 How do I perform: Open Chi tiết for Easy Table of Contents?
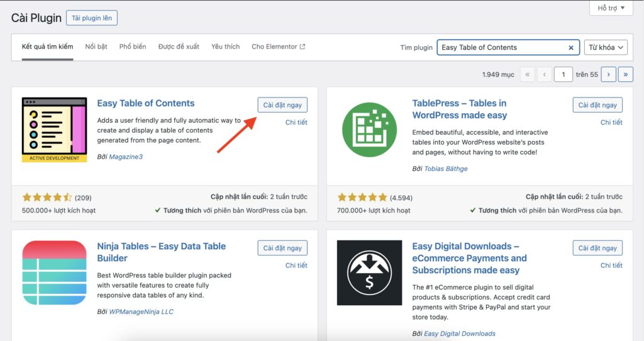pos(296,122)
